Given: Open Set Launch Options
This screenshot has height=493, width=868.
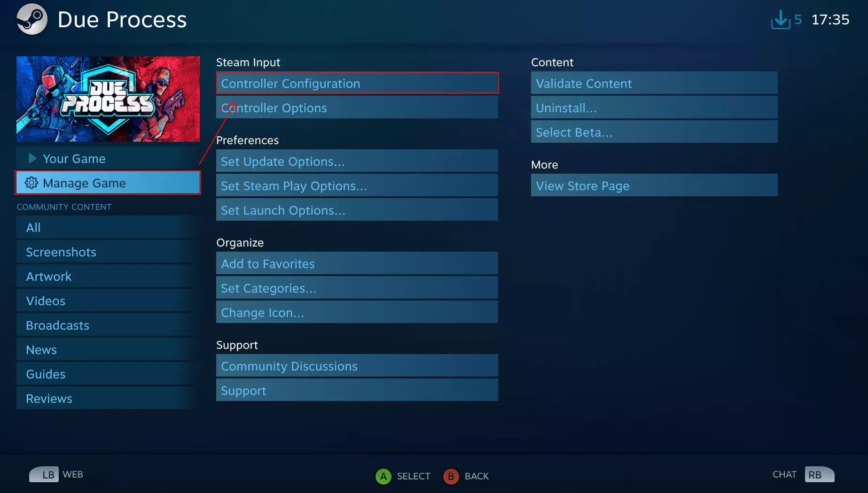Looking at the screenshot, I should point(357,210).
